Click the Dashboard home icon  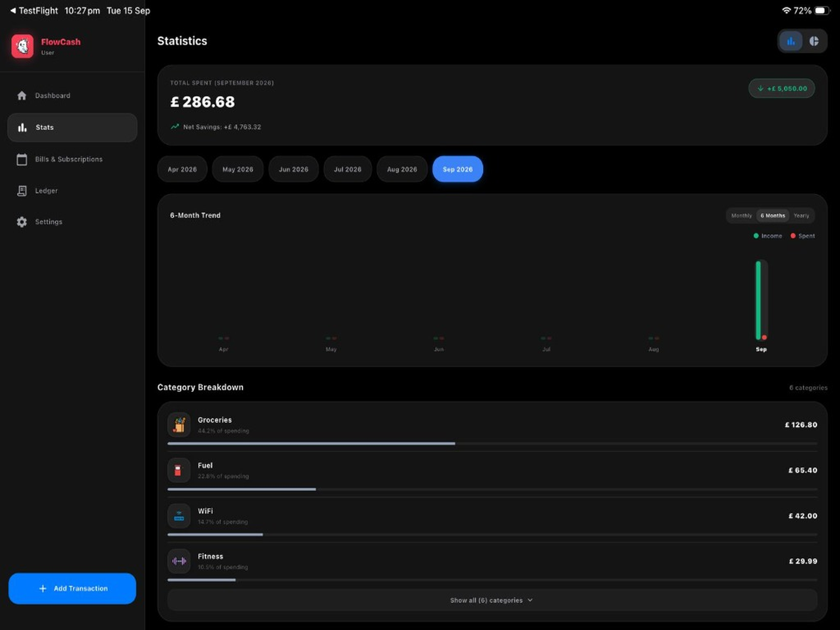coord(22,96)
